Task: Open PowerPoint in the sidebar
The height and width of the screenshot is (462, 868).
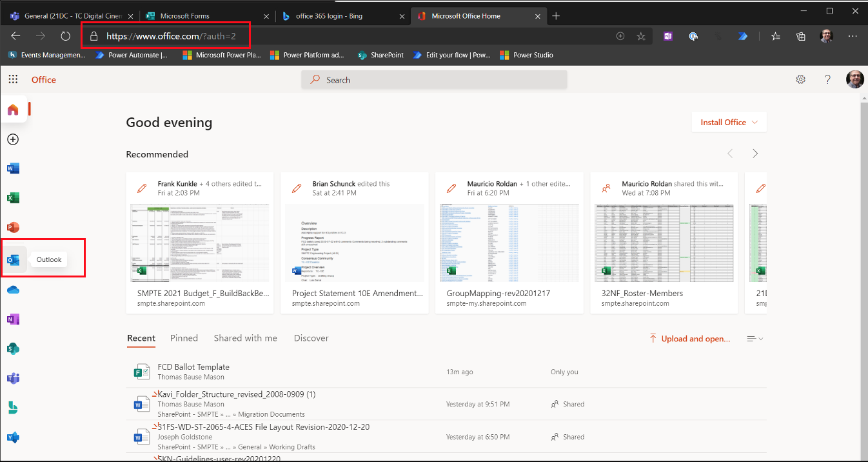Action: pos(13,227)
